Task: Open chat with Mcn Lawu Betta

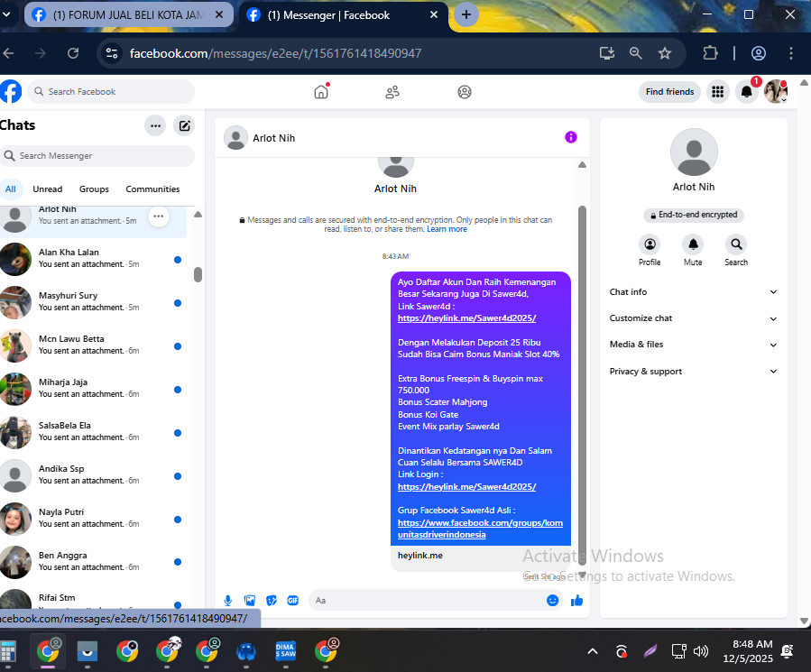Action: click(x=93, y=345)
